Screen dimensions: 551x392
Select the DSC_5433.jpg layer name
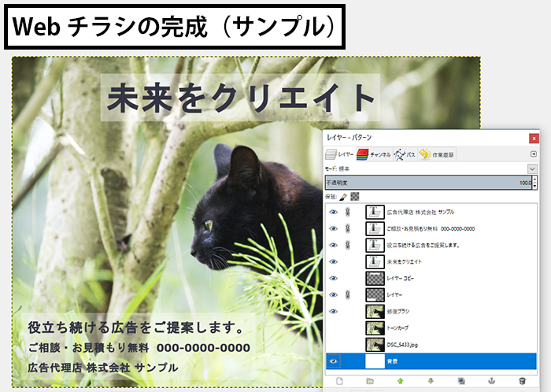click(x=402, y=345)
